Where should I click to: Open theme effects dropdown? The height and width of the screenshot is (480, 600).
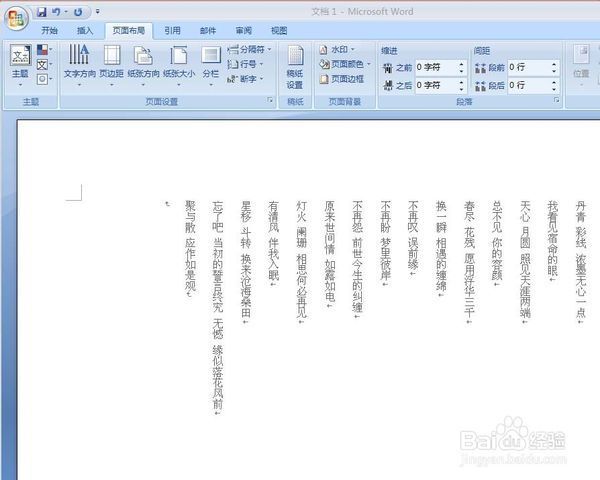tap(44, 79)
